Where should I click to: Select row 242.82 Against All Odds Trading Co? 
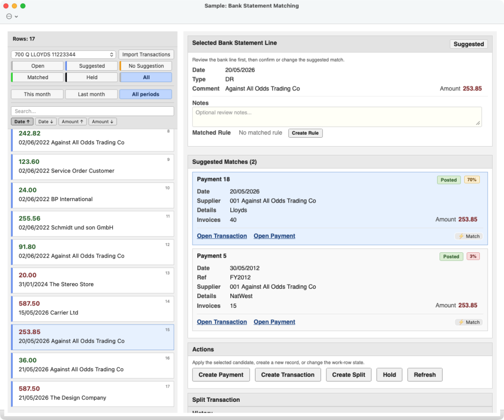click(93, 140)
